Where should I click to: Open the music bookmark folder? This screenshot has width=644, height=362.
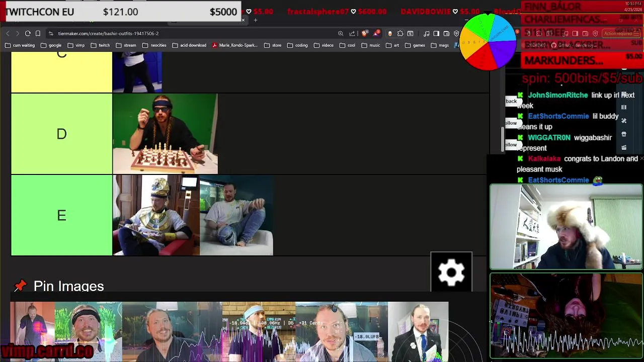[x=371, y=45]
